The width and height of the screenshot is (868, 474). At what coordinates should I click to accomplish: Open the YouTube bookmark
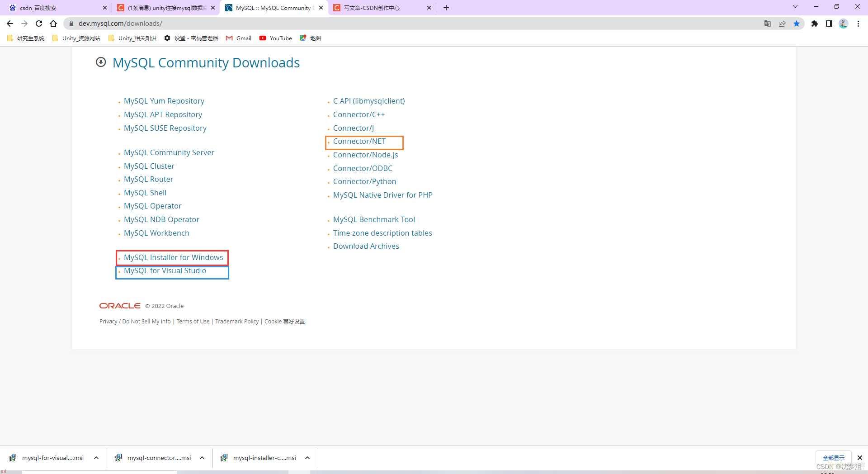tap(276, 38)
